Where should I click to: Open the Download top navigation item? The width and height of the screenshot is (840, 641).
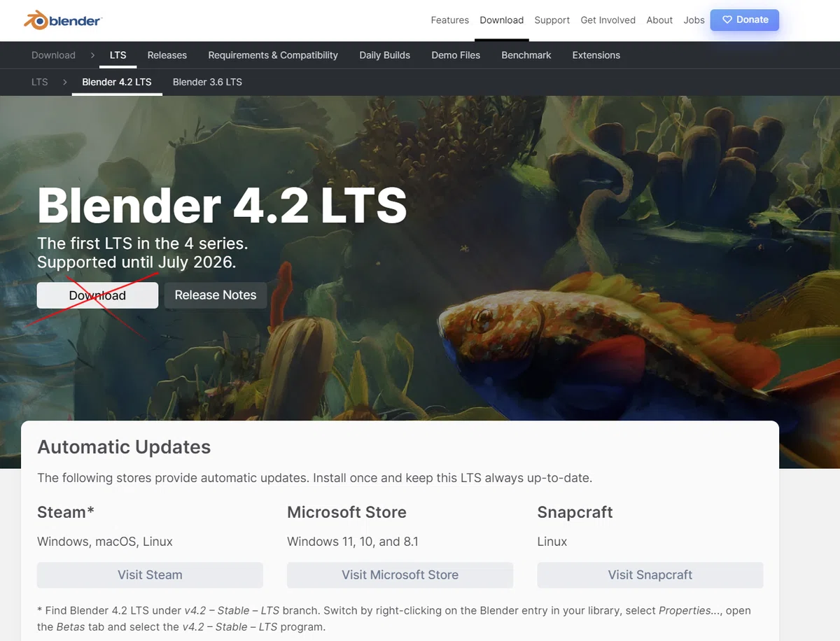501,20
